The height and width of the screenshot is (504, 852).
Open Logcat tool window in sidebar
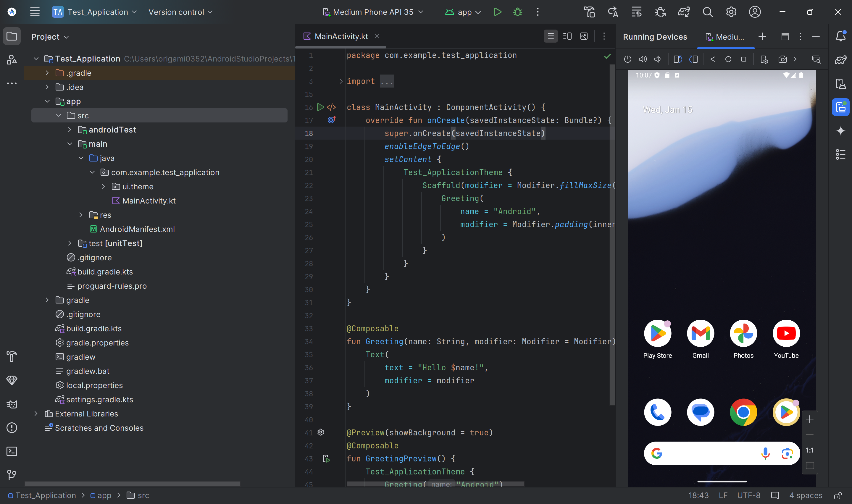click(x=12, y=404)
